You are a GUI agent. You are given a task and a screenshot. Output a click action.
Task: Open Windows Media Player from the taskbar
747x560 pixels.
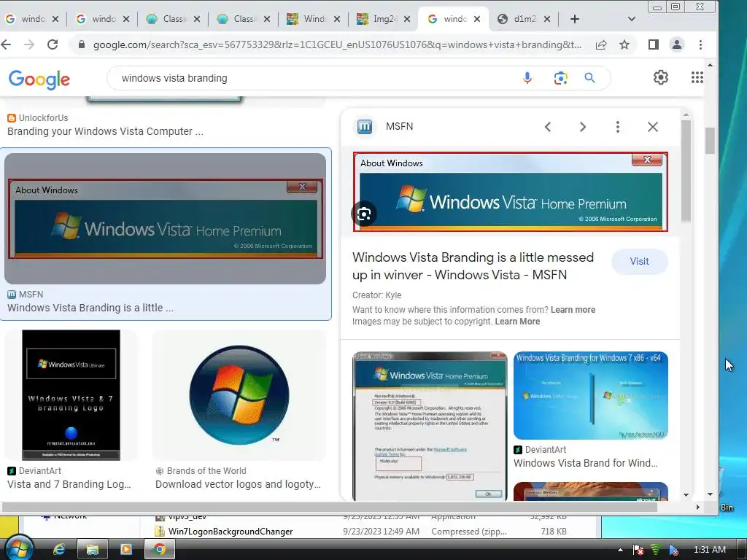125,550
